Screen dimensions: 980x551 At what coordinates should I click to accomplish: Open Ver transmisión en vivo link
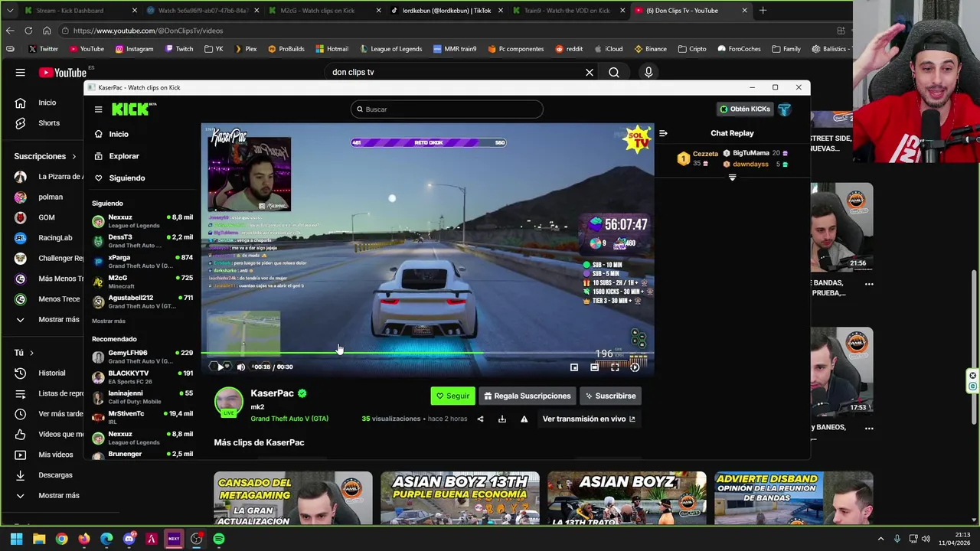pyautogui.click(x=589, y=419)
